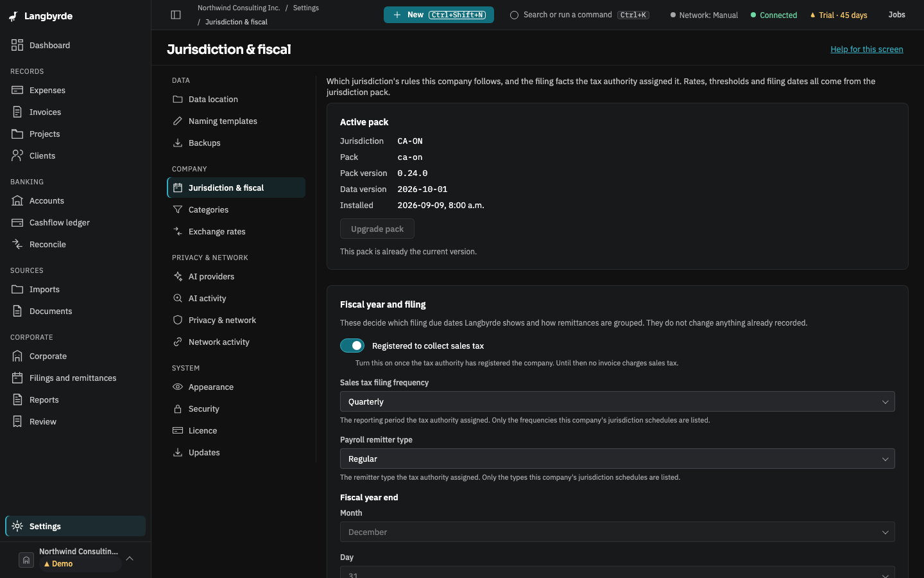
Task: Open Sales tax filing frequency dropdown
Action: 617,401
